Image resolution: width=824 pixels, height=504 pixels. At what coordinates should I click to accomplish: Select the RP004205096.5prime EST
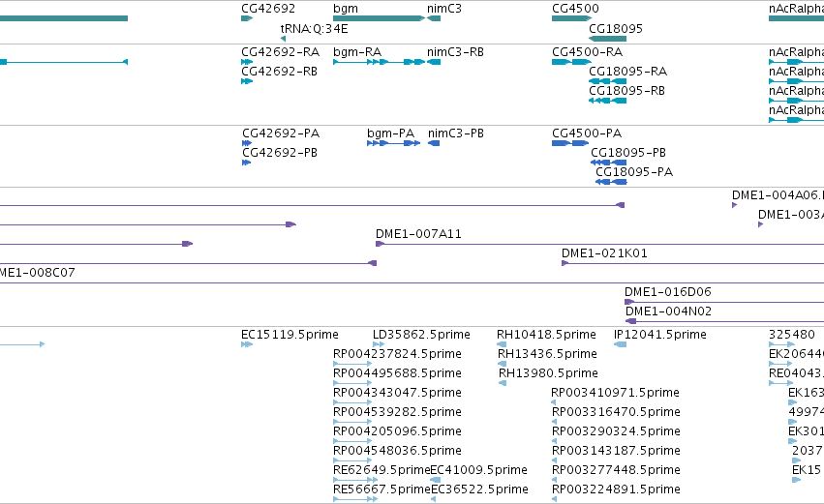coord(352,441)
